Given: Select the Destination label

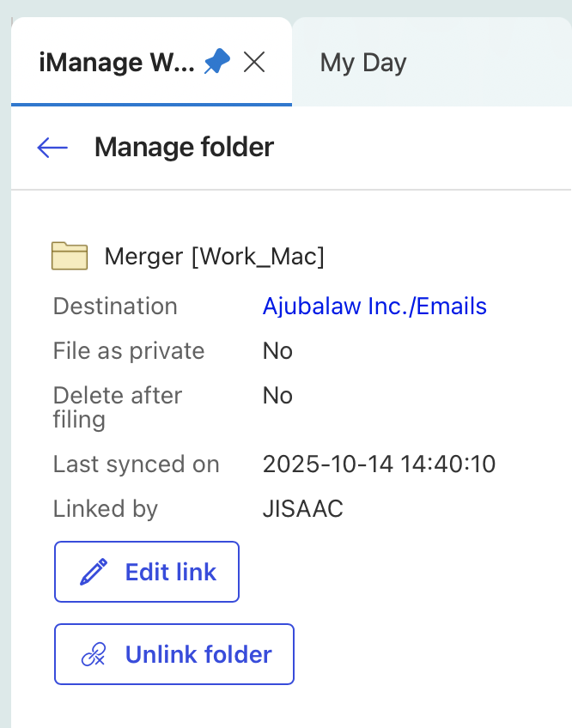Looking at the screenshot, I should [114, 306].
